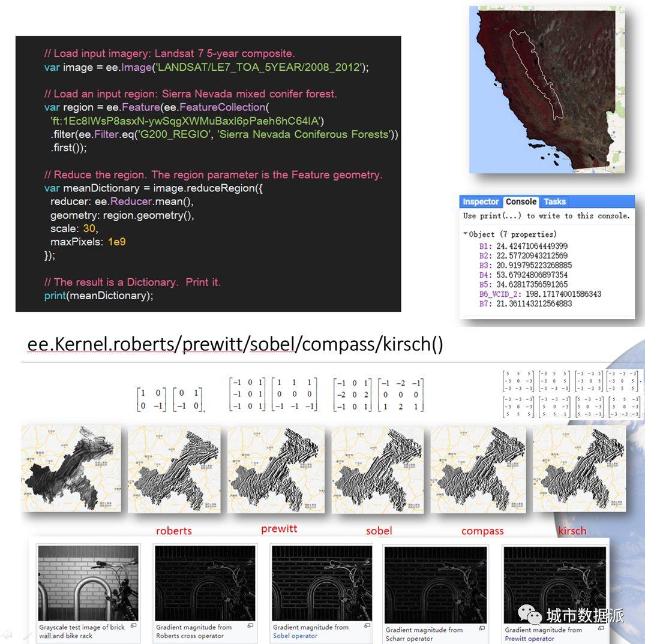This screenshot has height=644, width=645.
Task: Click the B7 property value in console
Action: point(534,303)
